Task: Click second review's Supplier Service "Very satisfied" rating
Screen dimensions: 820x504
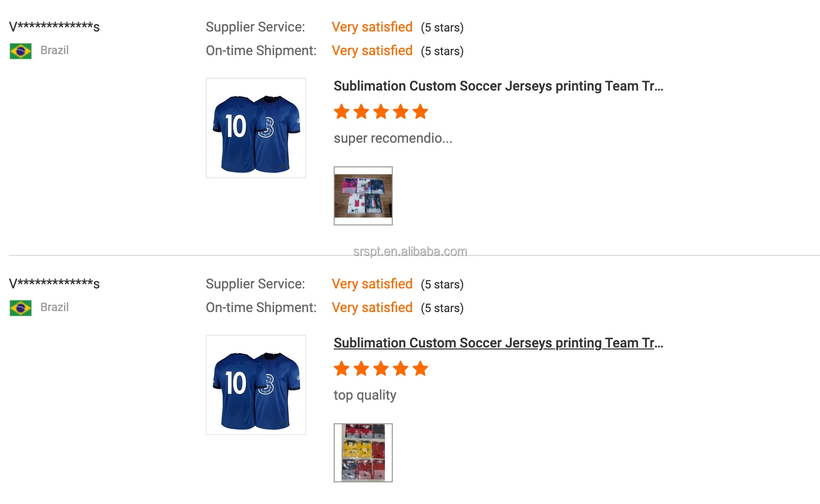Action: tap(372, 284)
